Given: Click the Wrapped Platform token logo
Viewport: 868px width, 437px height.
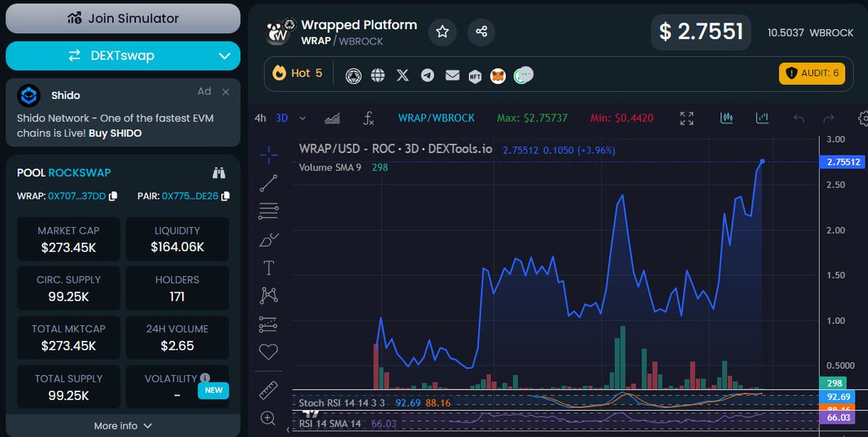Looking at the screenshot, I should point(280,32).
